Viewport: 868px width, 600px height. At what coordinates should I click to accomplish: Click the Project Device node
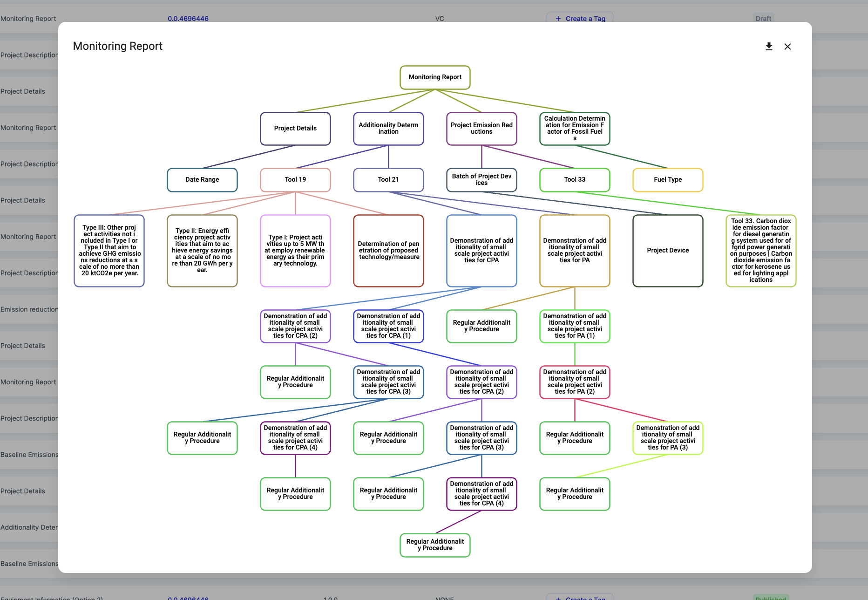click(x=668, y=251)
